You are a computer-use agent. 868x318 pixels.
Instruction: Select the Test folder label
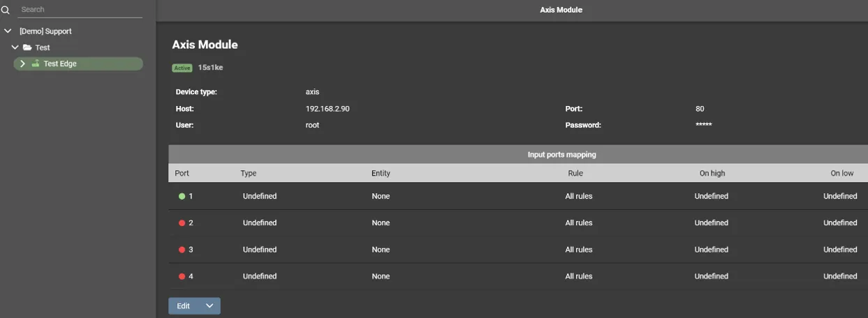click(43, 47)
